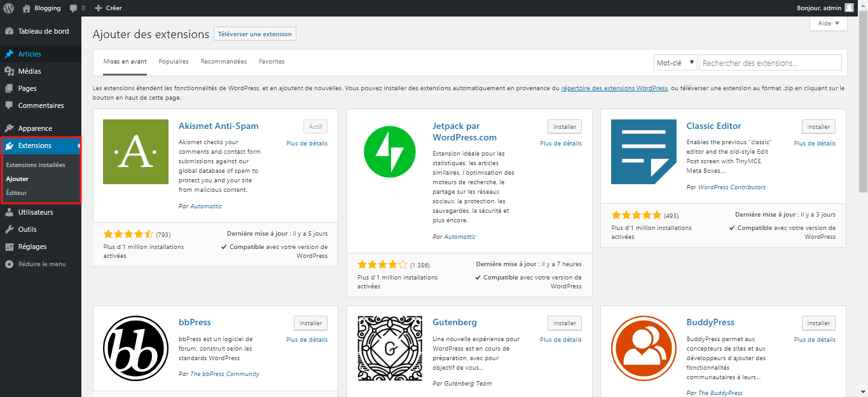Open the bbPress title link
This screenshot has height=397, width=868.
[195, 322]
